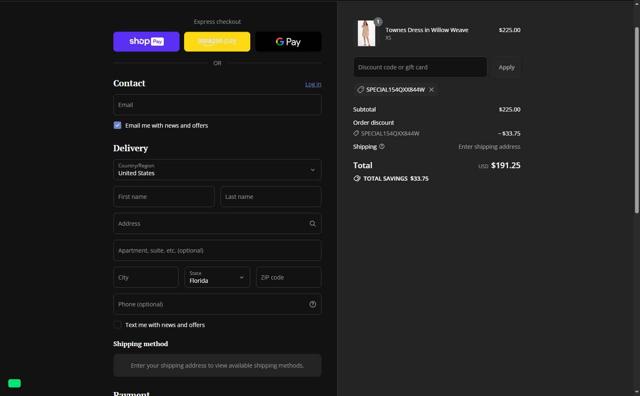The height and width of the screenshot is (396, 640).
Task: Click the Enter shipping address text
Action: pyautogui.click(x=489, y=147)
